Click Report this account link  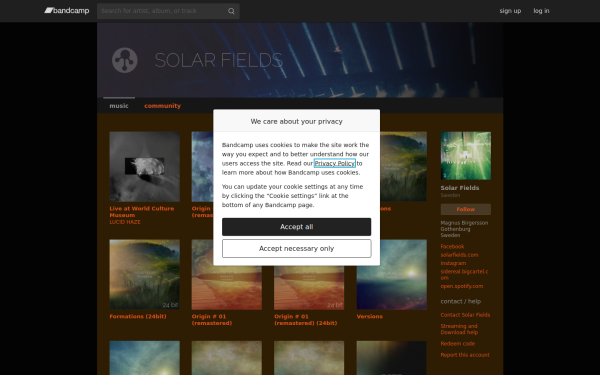[465, 355]
